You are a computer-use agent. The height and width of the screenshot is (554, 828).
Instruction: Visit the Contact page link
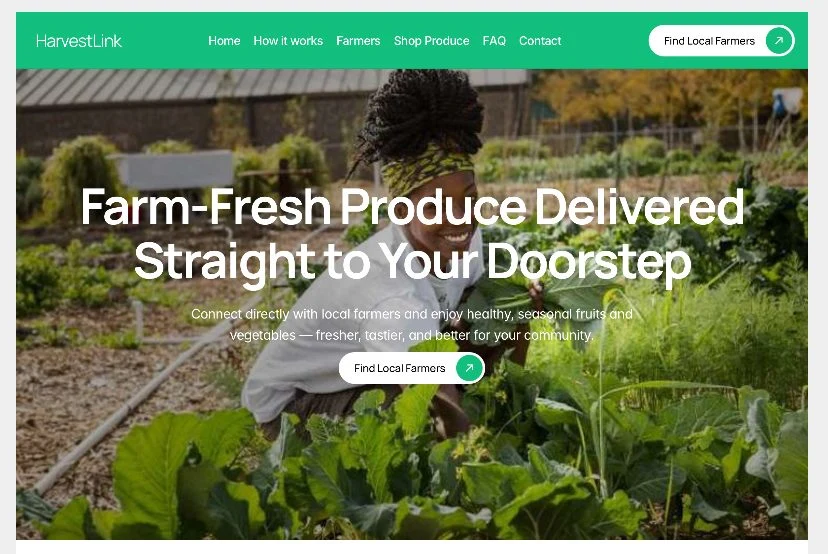coord(540,41)
